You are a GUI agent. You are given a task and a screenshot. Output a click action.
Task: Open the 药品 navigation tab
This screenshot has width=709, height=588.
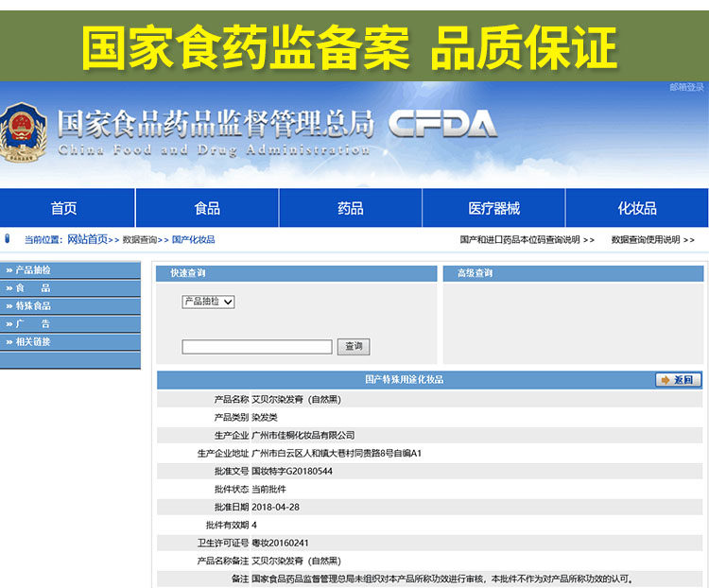pos(351,208)
